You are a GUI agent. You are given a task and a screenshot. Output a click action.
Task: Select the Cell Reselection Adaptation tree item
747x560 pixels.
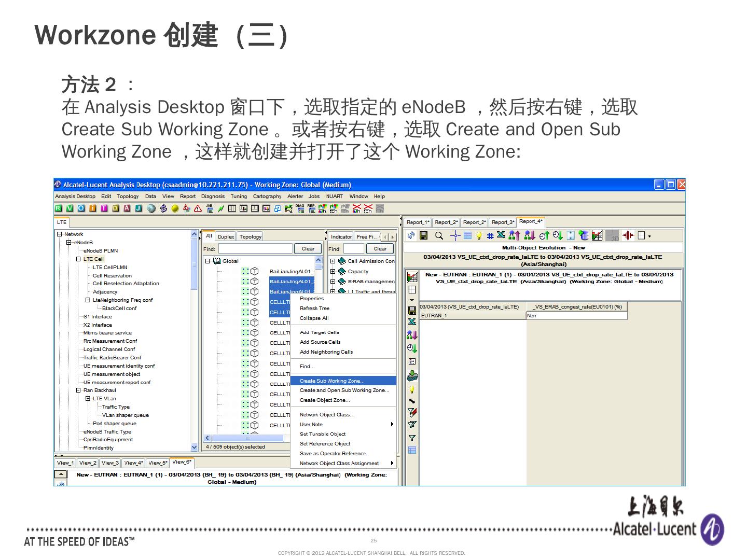[126, 284]
